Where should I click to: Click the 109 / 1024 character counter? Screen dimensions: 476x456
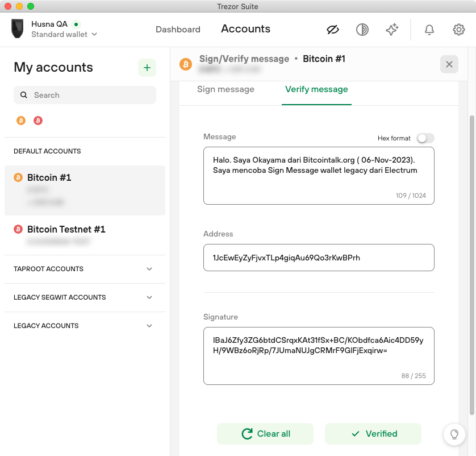point(411,196)
